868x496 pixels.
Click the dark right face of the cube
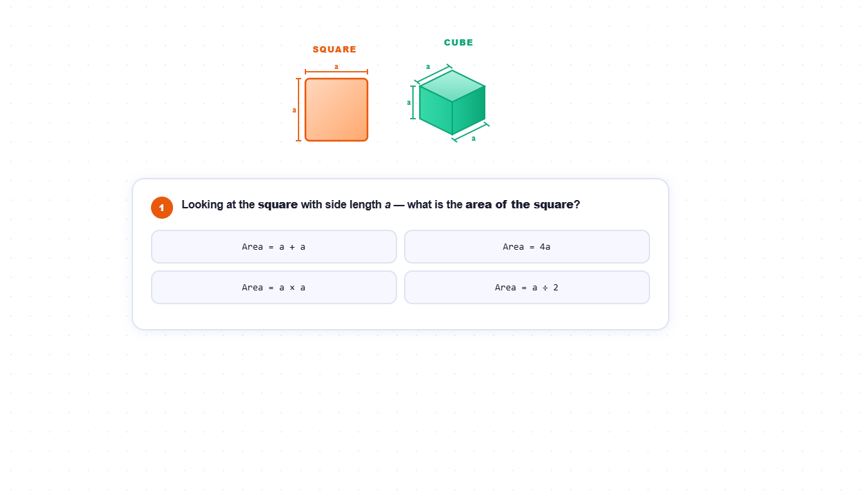click(470, 110)
